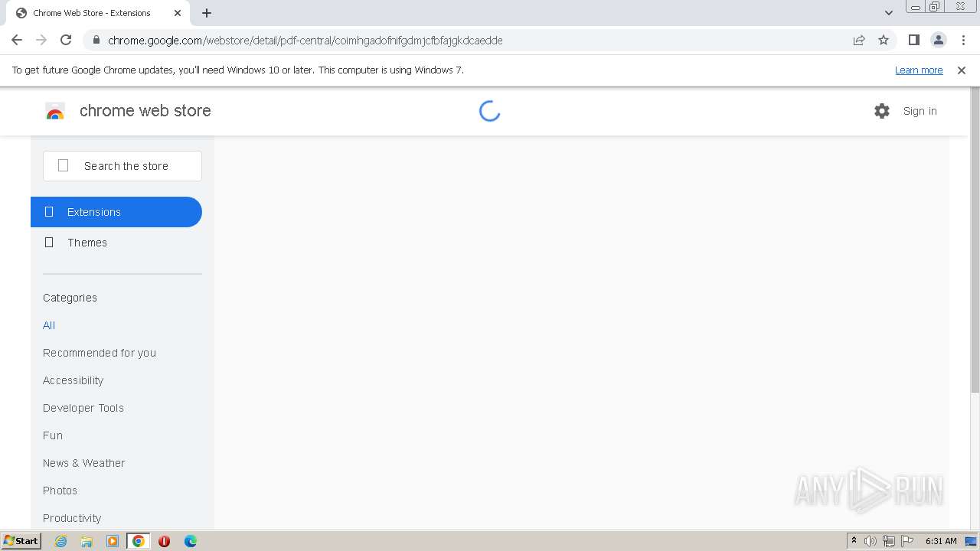
Task: Show hidden system tray icons
Action: 854,541
